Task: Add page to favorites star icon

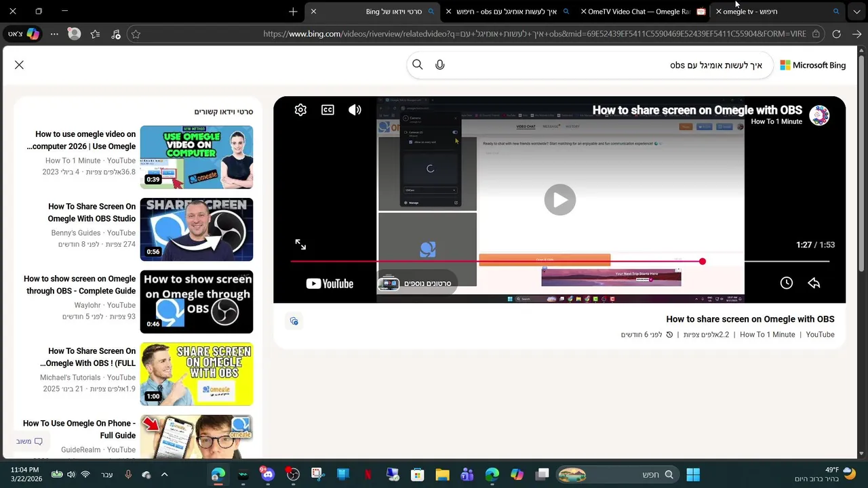Action: 136,34
